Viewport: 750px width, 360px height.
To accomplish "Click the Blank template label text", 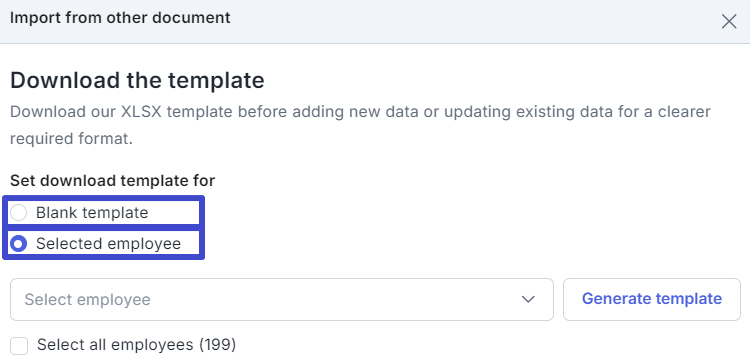I will click(92, 213).
